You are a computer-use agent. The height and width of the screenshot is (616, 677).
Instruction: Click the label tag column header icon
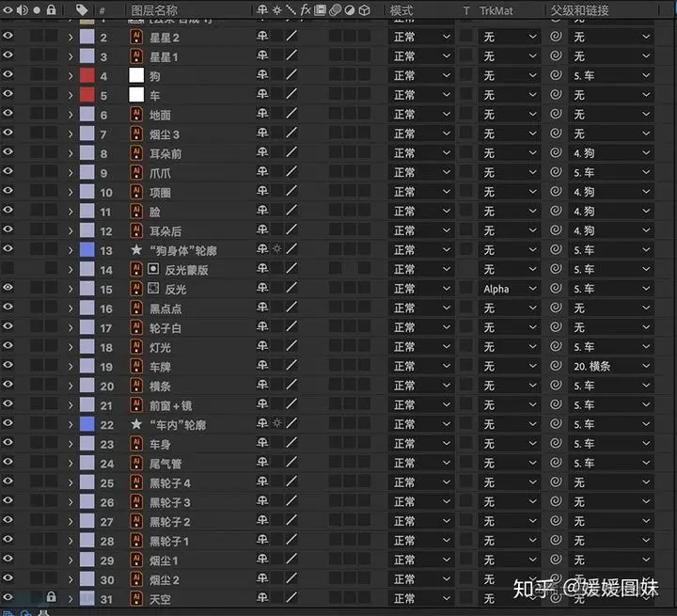(x=81, y=9)
